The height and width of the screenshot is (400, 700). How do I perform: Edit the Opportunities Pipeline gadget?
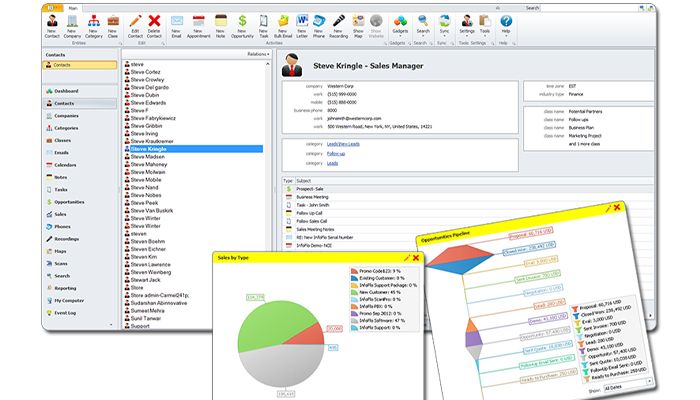tap(608, 209)
